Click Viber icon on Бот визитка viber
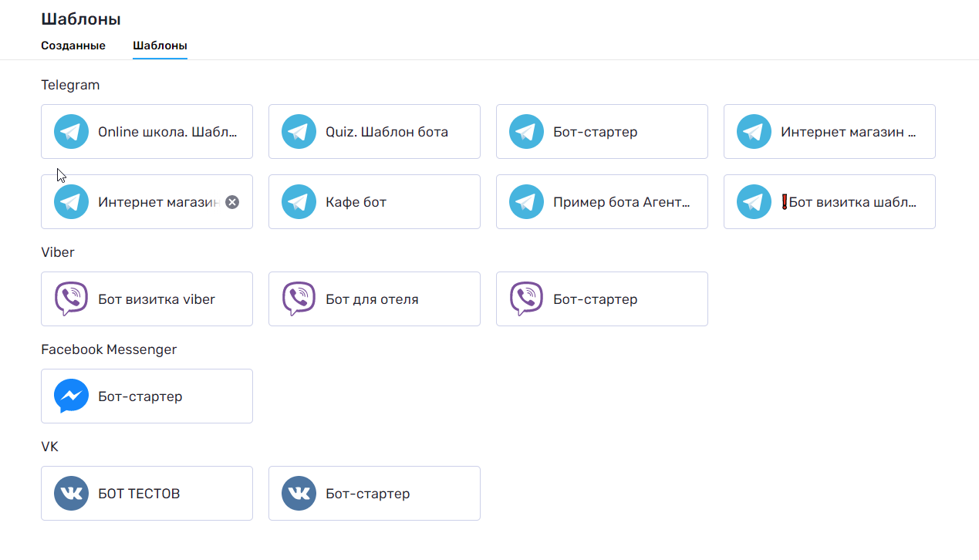The width and height of the screenshot is (979, 560). [71, 299]
